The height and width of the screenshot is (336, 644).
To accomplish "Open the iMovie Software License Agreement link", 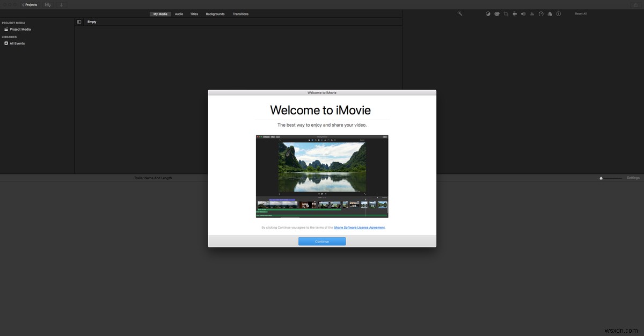I will click(x=359, y=227).
